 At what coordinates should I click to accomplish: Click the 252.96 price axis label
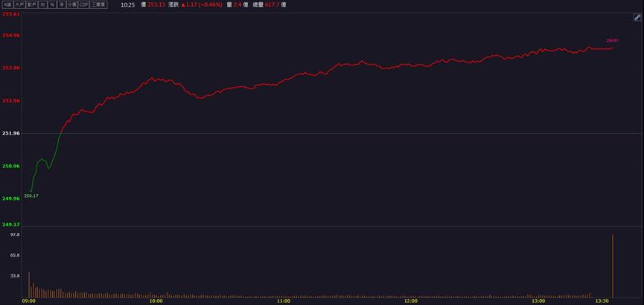11,100
